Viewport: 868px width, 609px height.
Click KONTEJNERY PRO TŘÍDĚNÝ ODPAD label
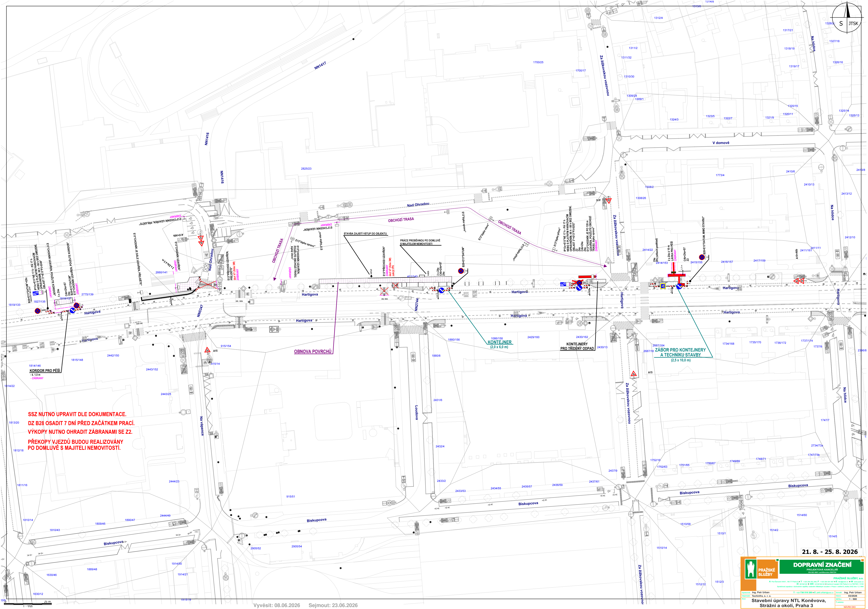pos(577,346)
